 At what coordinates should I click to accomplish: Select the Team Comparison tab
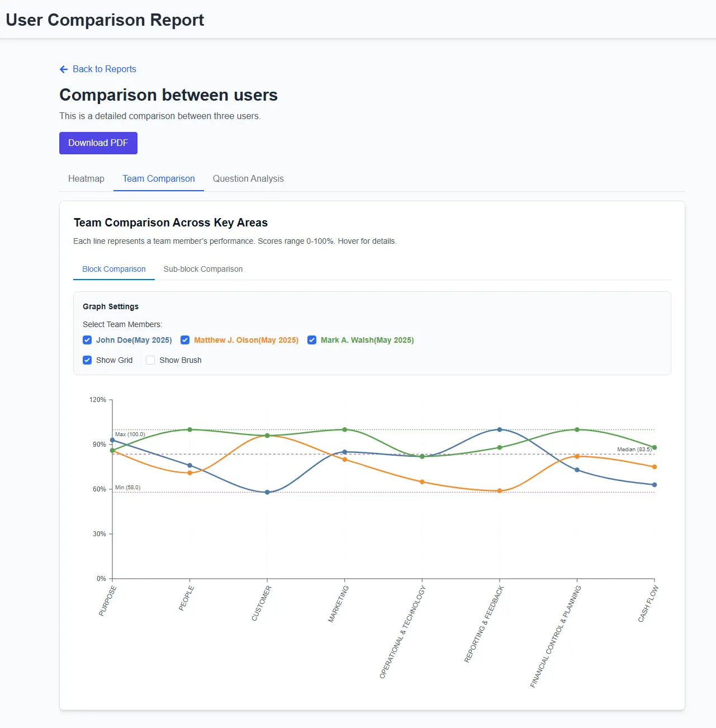point(159,179)
